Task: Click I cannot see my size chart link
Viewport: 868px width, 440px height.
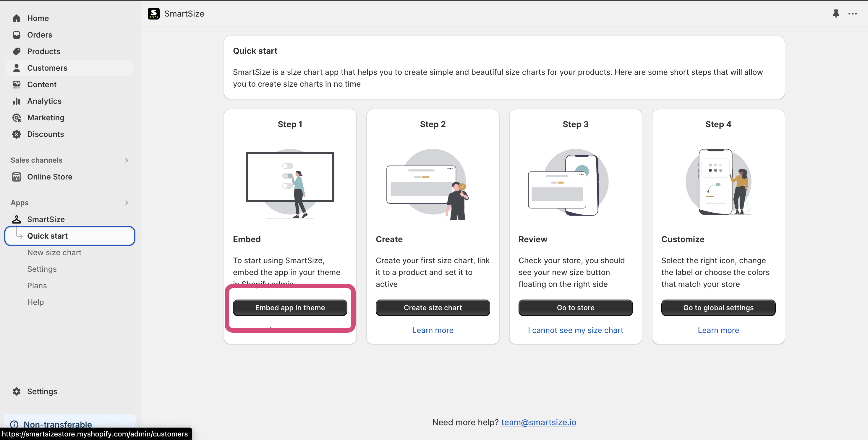Action: point(576,330)
